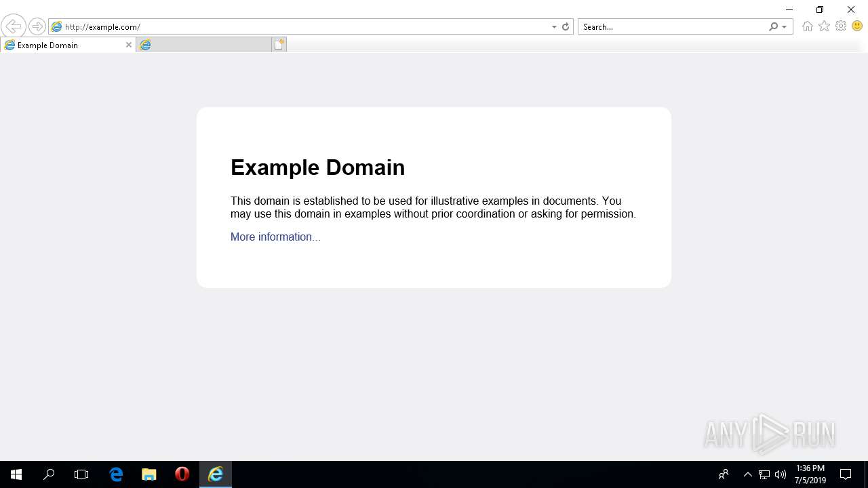Launch Microsoft Edge from the taskbar
Screen dimensions: 868x488
pos(116,474)
